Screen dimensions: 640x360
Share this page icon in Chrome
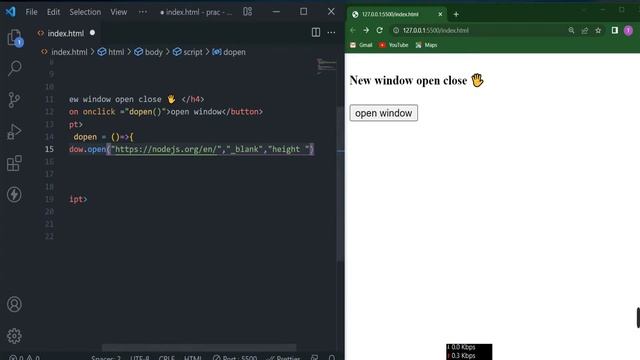584,30
